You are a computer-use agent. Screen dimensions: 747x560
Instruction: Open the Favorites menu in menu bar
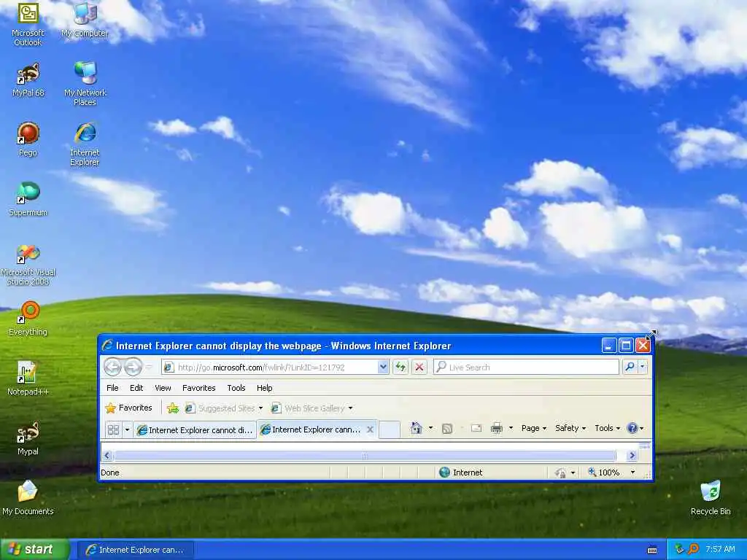tap(198, 388)
